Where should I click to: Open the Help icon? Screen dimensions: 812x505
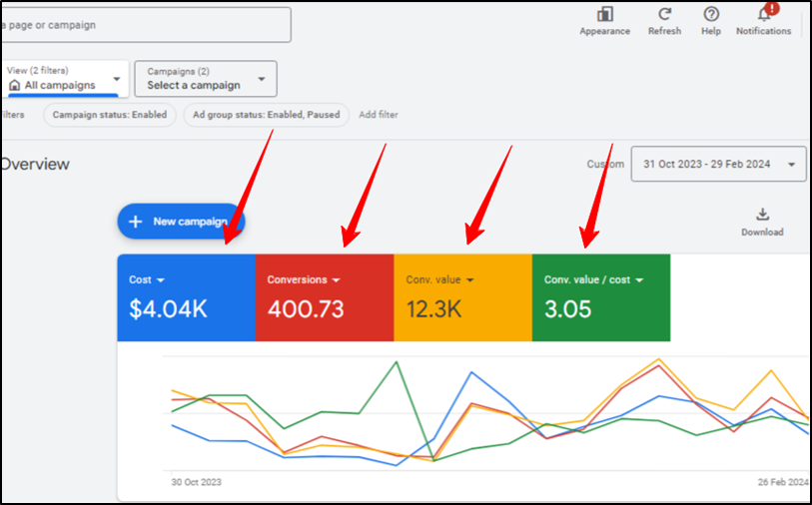coord(711,15)
